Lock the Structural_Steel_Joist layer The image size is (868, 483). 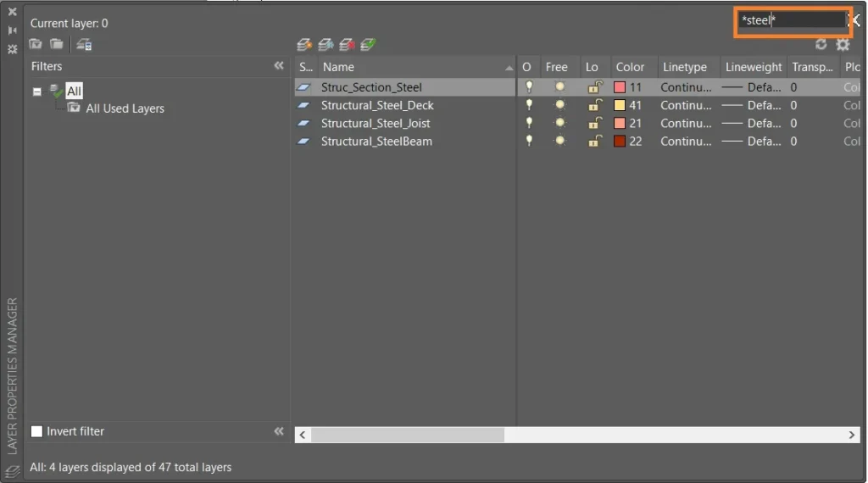595,124
